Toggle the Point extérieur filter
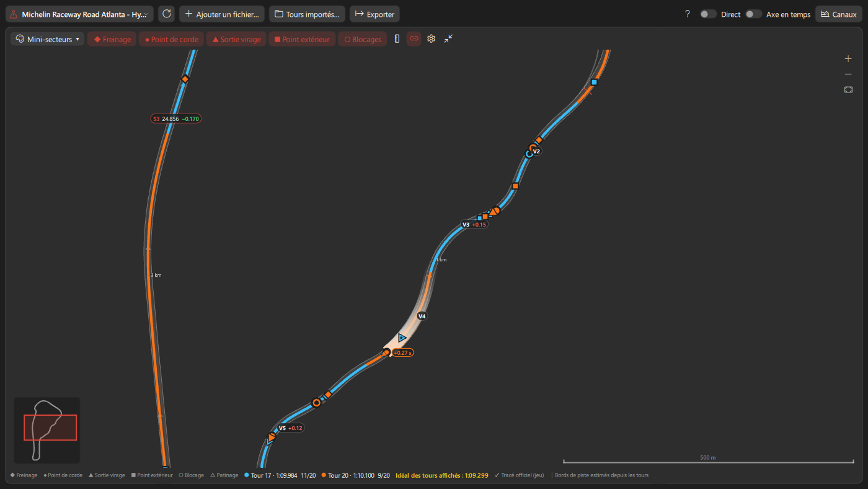This screenshot has width=868, height=489. pyautogui.click(x=303, y=39)
